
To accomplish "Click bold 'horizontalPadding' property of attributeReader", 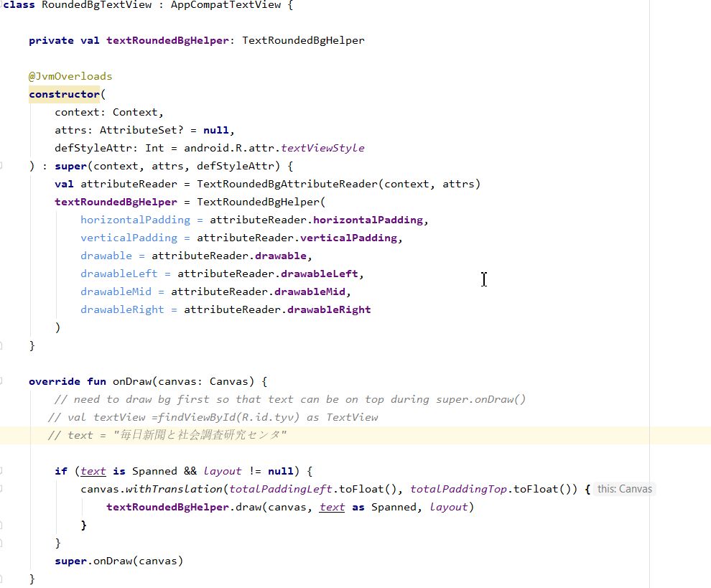I will (368, 220).
